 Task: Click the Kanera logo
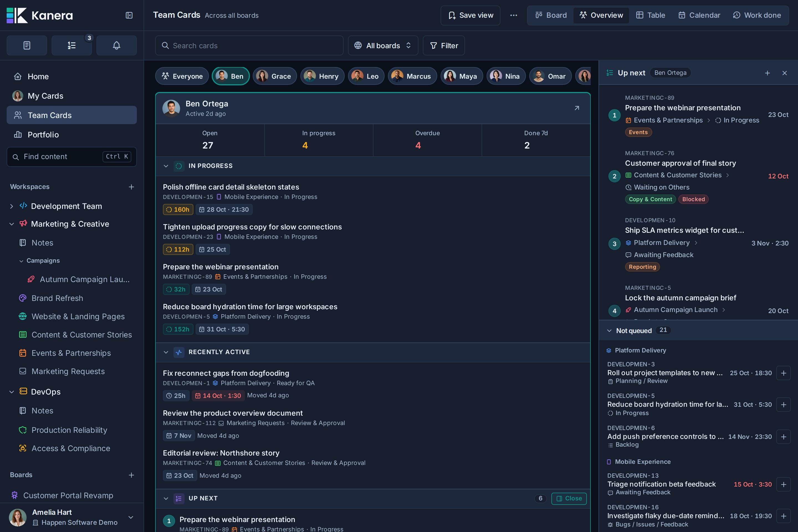pos(40,15)
